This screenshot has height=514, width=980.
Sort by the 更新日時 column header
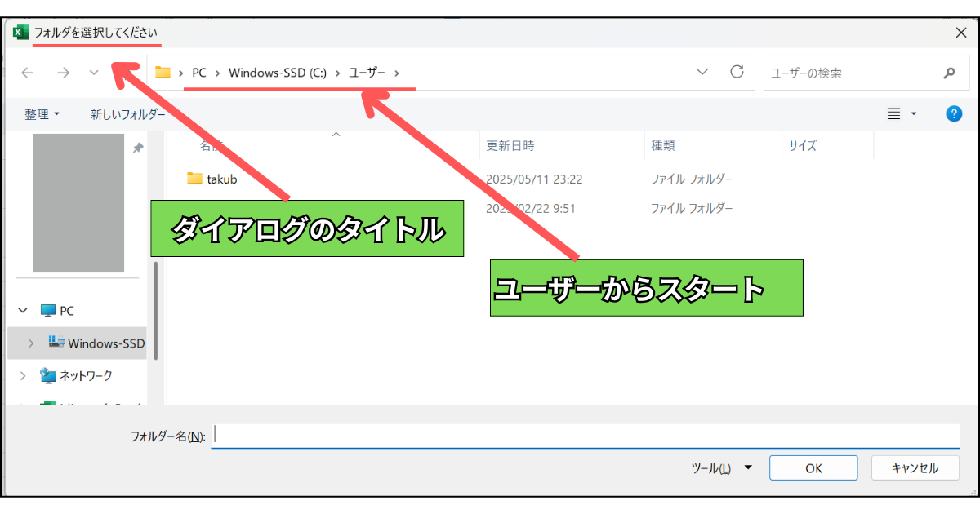pyautogui.click(x=510, y=146)
